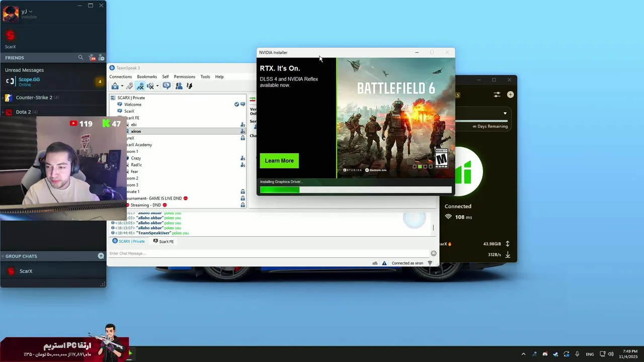
Task: Click the lock icon on Streaming - DND row
Action: click(243, 205)
